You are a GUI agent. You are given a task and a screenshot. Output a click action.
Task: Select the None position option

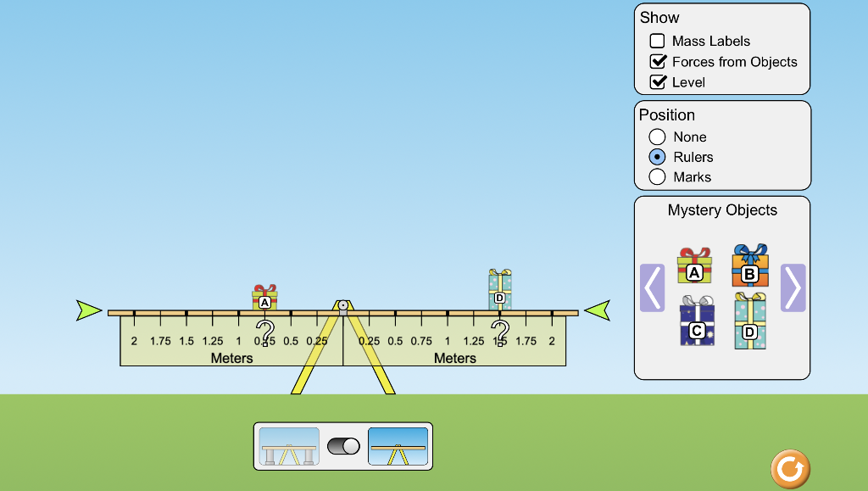(x=657, y=137)
